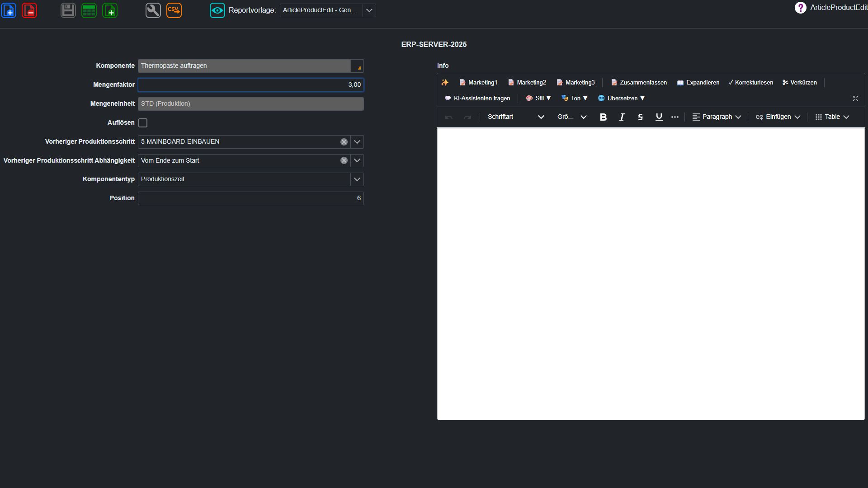Viewport: 868px width, 488px height.
Task: Click the Korrekturlesen button
Action: [x=751, y=82]
